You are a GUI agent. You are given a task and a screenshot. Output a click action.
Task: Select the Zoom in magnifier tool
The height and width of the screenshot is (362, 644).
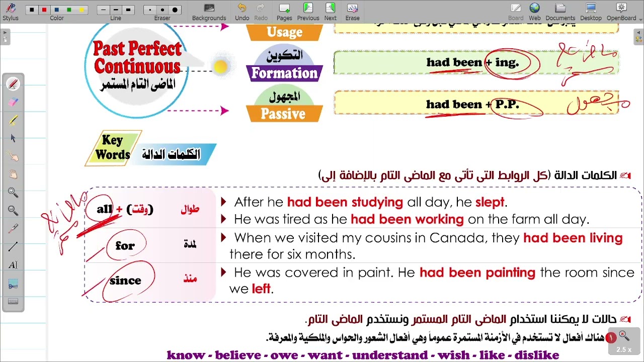pyautogui.click(x=13, y=193)
